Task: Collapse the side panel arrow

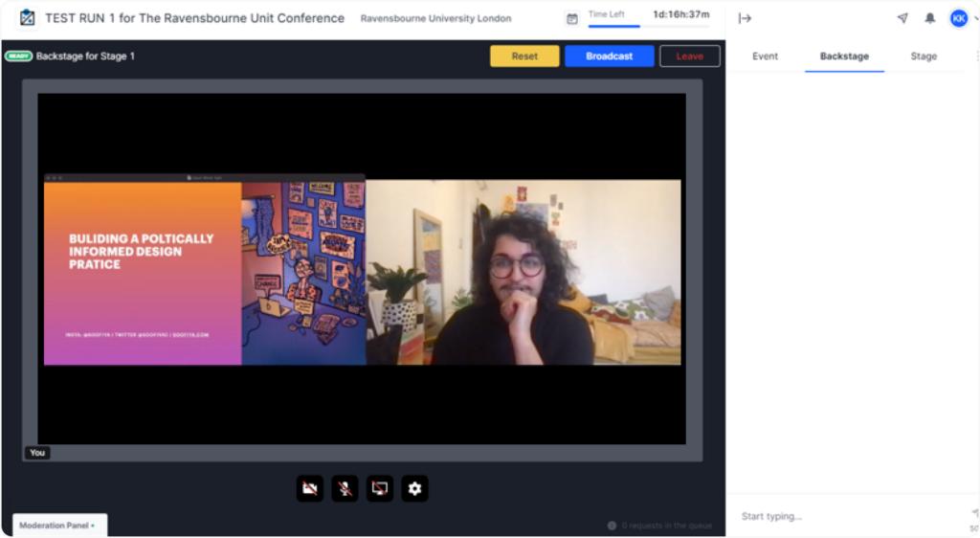Action: tap(746, 18)
